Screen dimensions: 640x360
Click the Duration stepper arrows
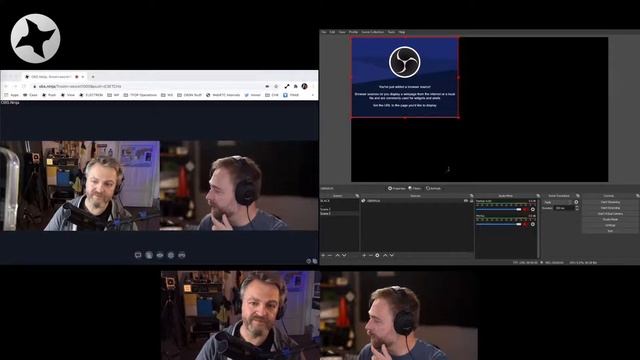click(577, 208)
